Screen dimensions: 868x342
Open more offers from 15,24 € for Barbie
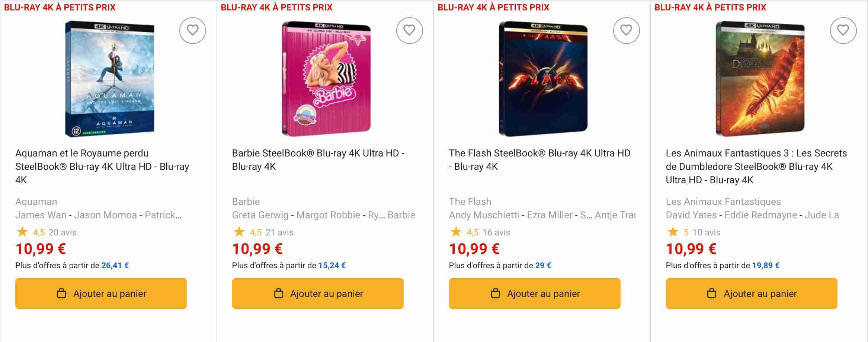click(332, 266)
